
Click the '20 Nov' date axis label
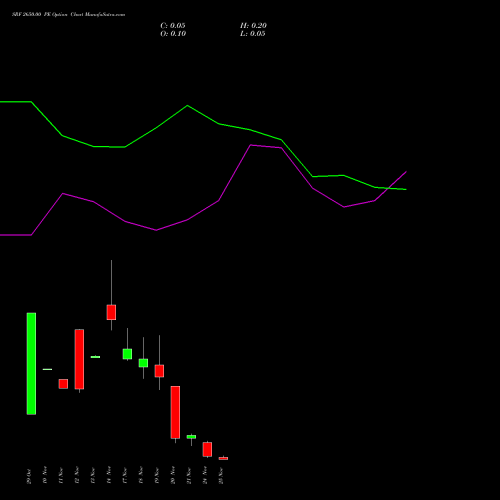point(173,475)
